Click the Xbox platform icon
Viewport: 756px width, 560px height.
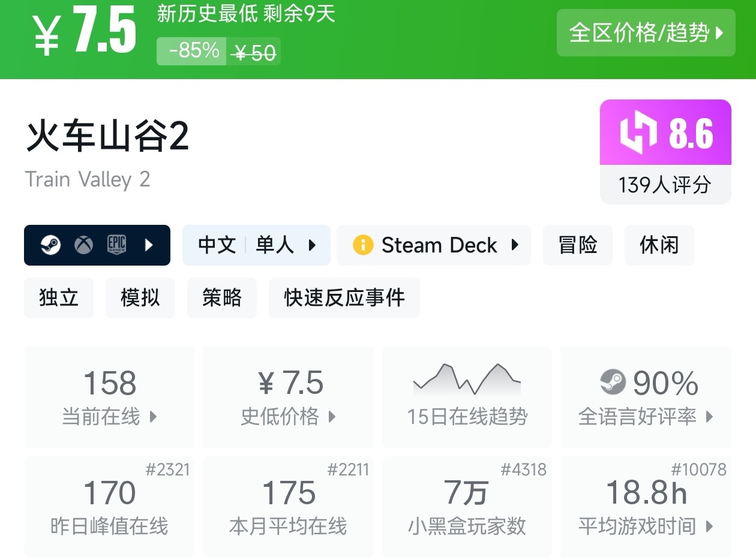coord(83,245)
